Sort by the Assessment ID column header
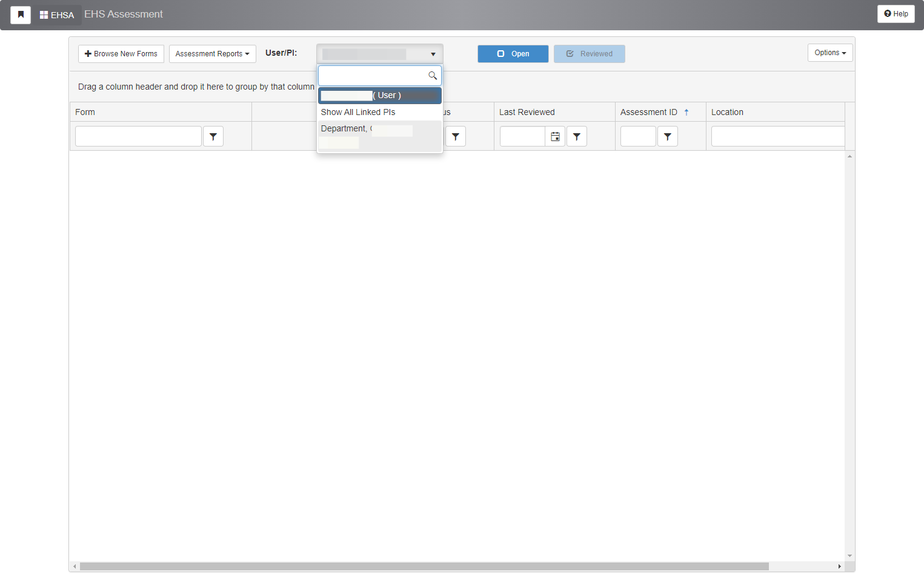Viewport: 924px width, 577px height. click(649, 112)
